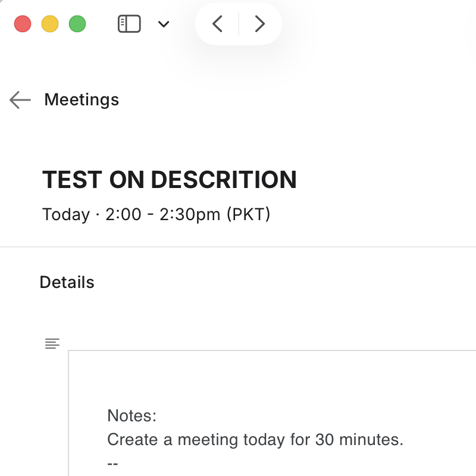Click the Notes: line in description
Screen dimensions: 476x476
tap(131, 416)
